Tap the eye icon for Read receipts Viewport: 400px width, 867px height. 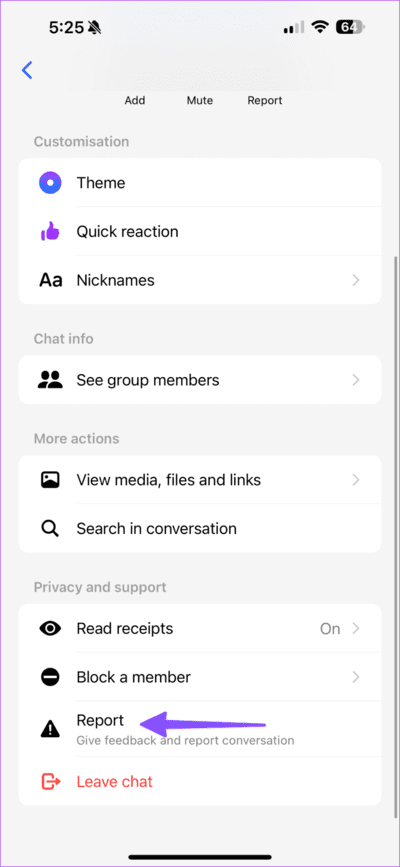[50, 628]
